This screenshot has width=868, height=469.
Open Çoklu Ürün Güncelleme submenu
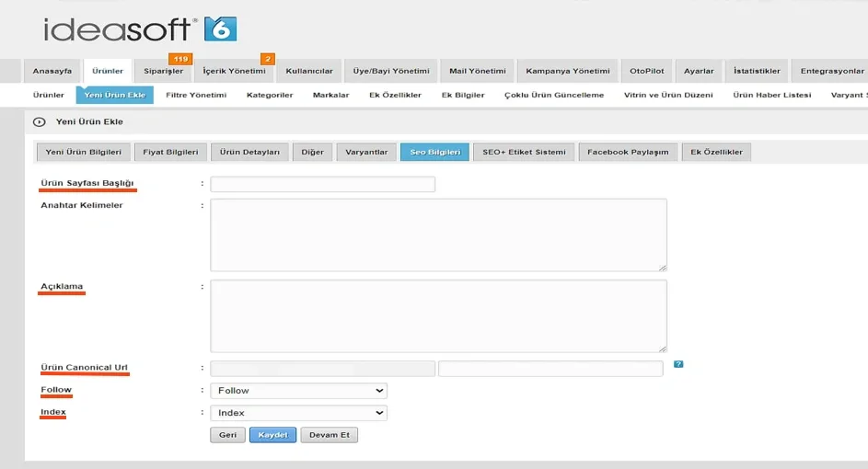pos(554,95)
